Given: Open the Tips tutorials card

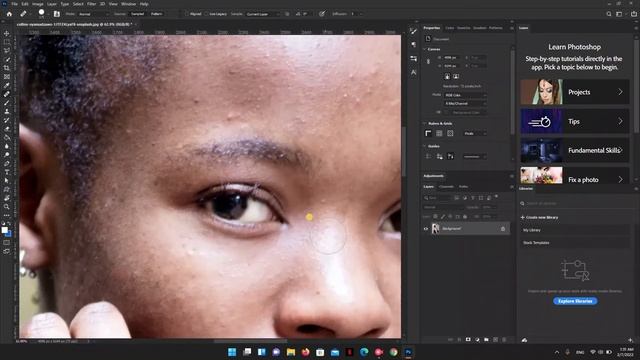Looking at the screenshot, I should pyautogui.click(x=575, y=121).
